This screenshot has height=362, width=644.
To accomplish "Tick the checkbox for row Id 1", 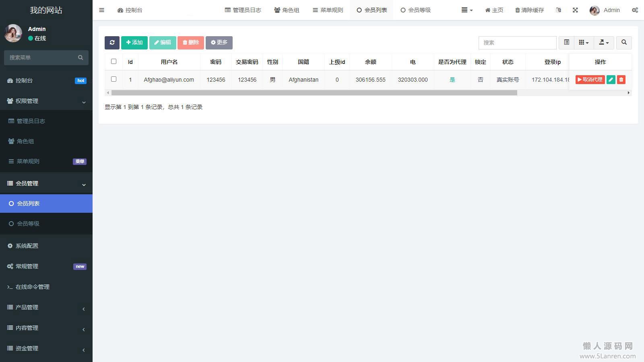I will pos(114,79).
